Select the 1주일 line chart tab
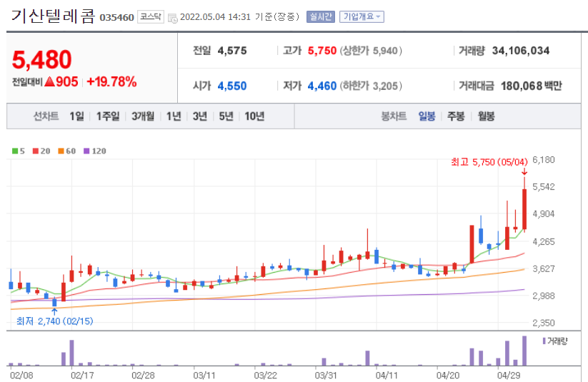The height and width of the screenshot is (382, 588). pos(108,116)
